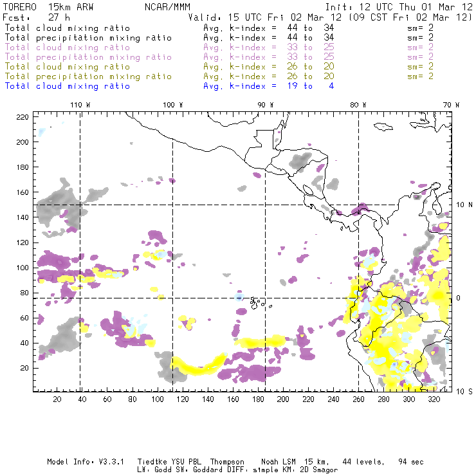Click the Jamaica island outline on the map

[383, 127]
